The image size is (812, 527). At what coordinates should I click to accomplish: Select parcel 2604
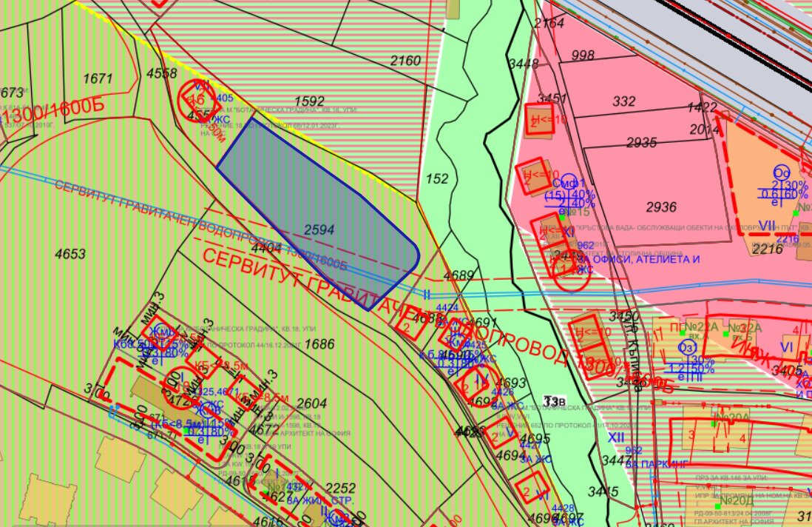pyautogui.click(x=311, y=403)
